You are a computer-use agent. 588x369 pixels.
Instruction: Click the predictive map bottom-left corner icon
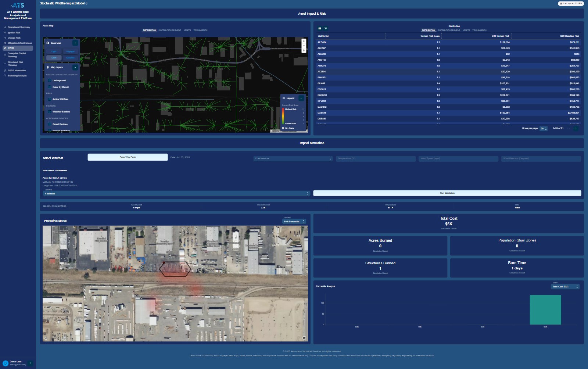[46, 338]
